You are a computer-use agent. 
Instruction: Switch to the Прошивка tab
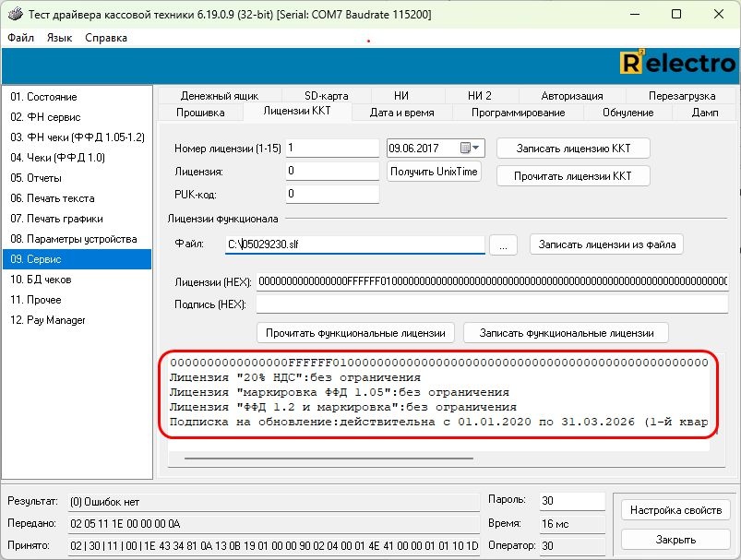201,113
